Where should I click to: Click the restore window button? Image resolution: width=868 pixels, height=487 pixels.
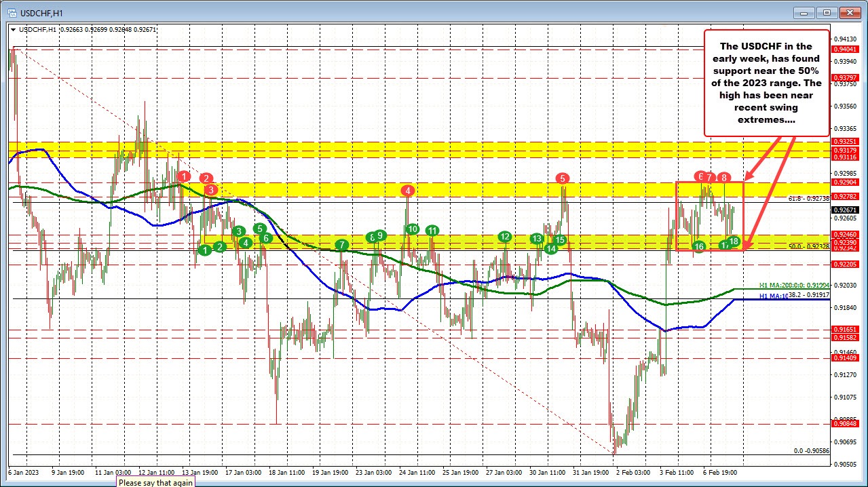coord(826,12)
